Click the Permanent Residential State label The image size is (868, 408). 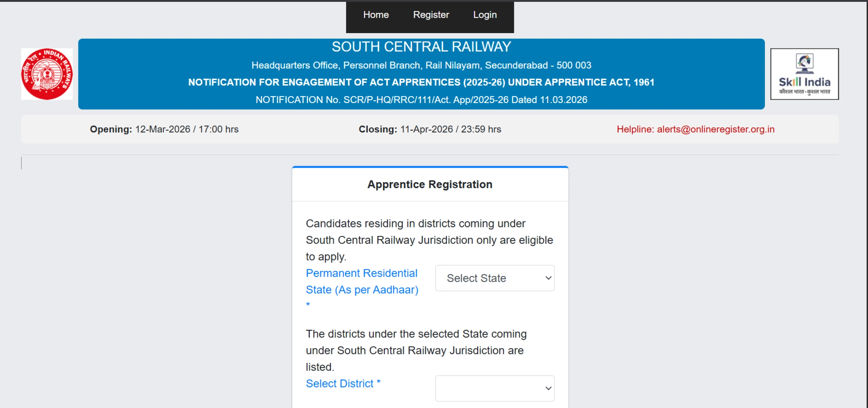tap(362, 281)
